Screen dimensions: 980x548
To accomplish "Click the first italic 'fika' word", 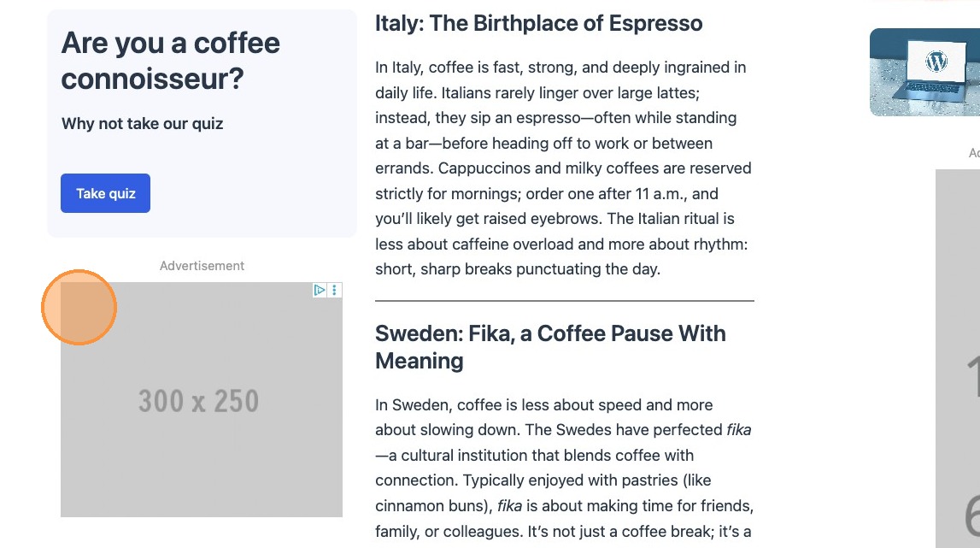I will coord(738,430).
